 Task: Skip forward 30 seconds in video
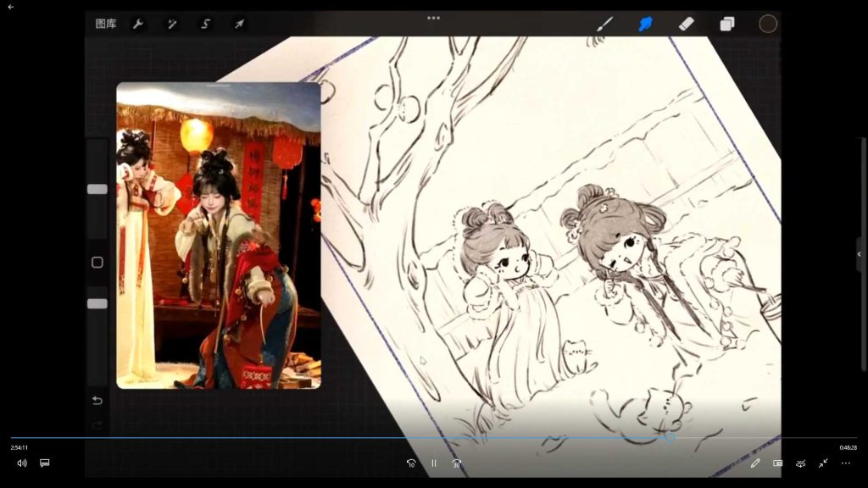[457, 463]
